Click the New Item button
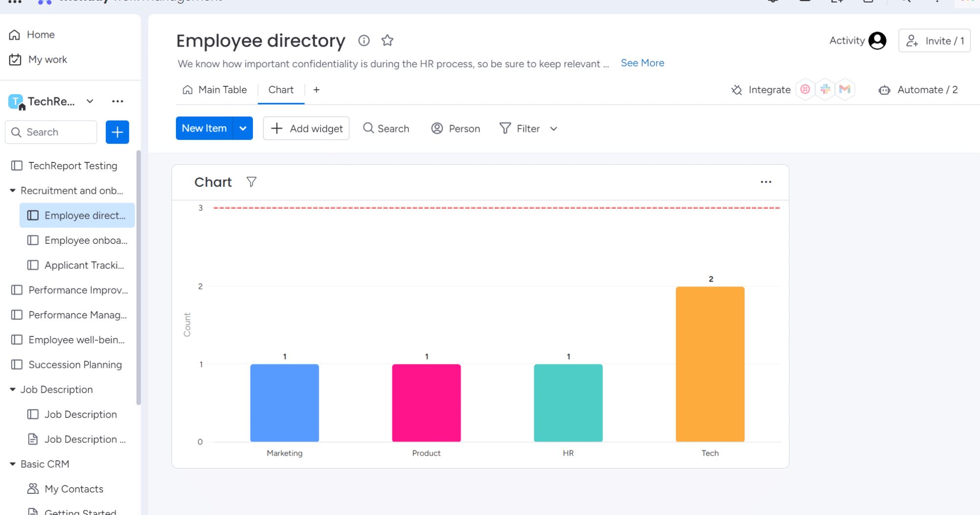The height and width of the screenshot is (515, 980). point(204,129)
